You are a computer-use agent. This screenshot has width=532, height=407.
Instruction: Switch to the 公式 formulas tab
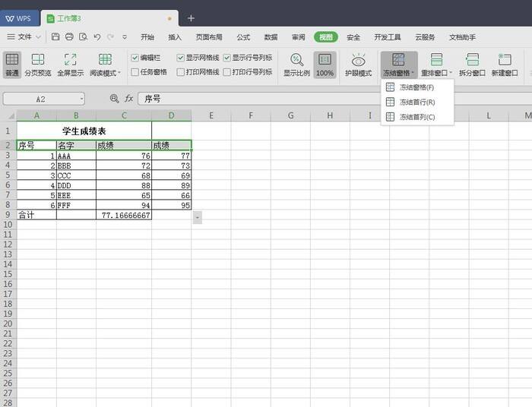243,36
